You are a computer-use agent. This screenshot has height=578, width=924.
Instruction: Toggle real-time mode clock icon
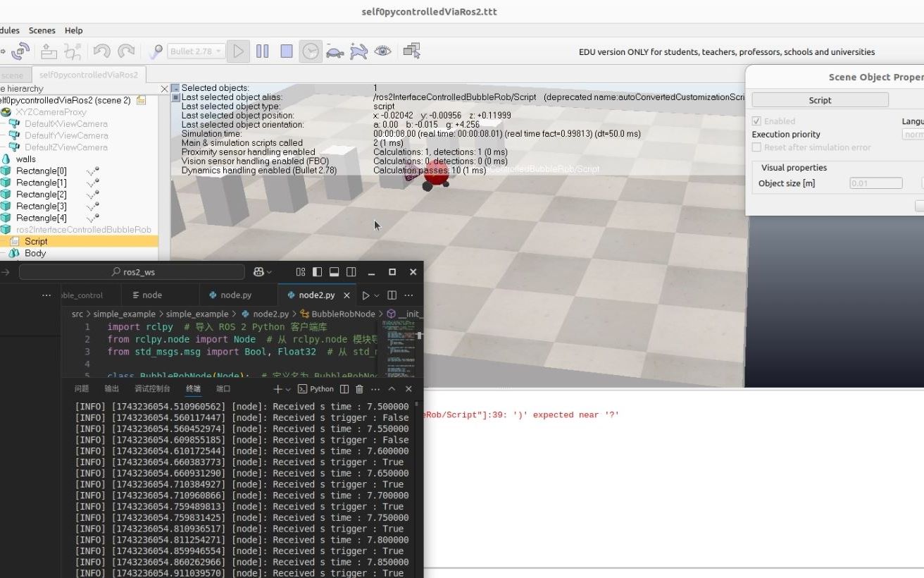pos(311,51)
